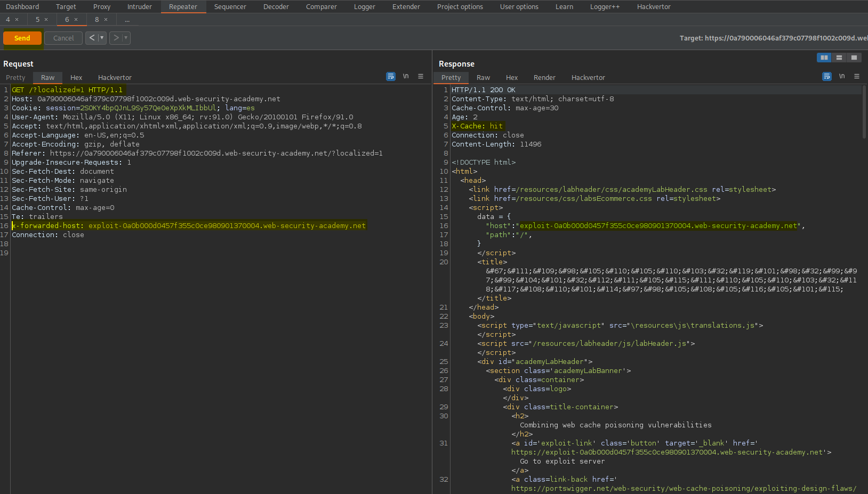Open the Sequencer tab

coord(230,7)
